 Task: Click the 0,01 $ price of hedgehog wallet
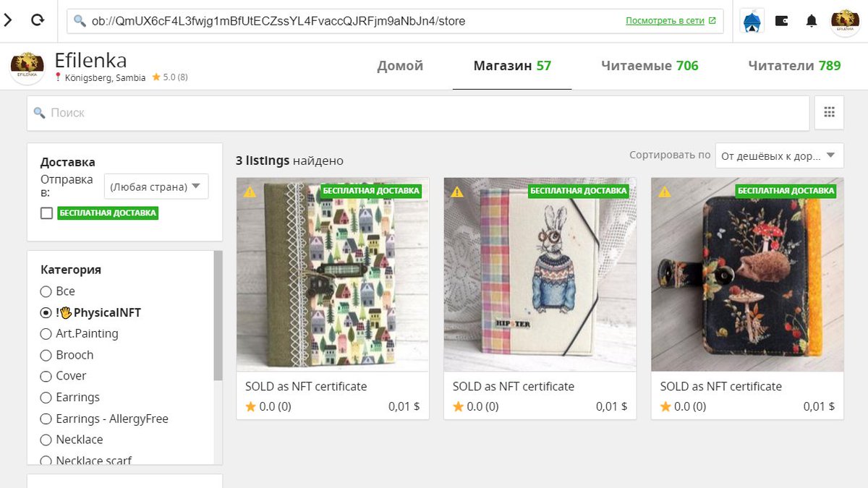(819, 406)
